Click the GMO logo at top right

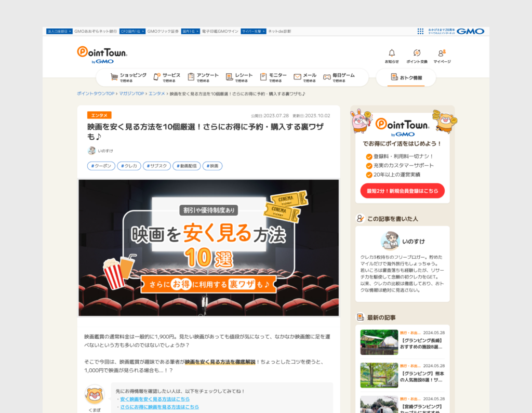(470, 31)
